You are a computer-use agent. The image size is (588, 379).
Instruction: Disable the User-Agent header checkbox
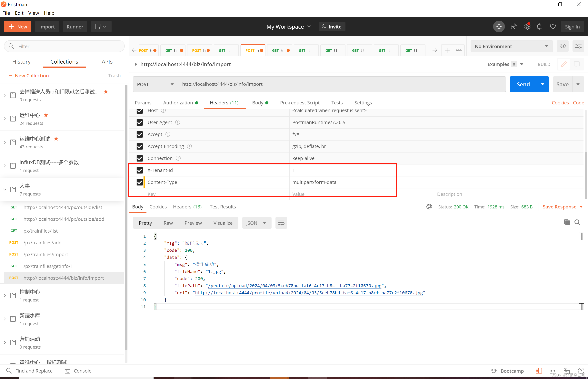140,122
